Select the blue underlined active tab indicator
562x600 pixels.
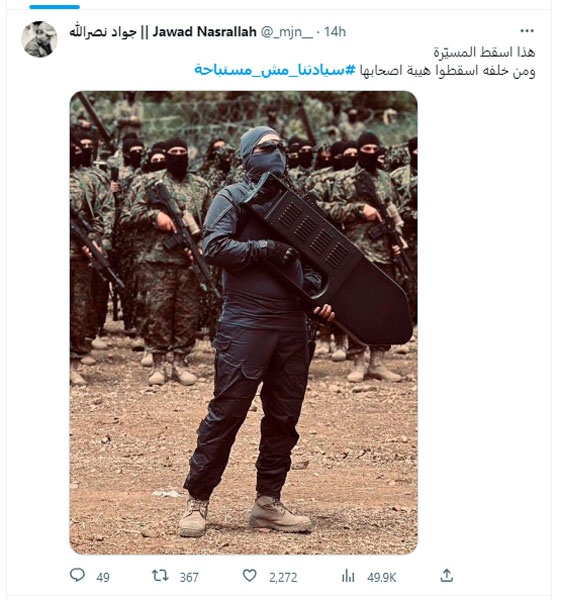(x=54, y=7)
